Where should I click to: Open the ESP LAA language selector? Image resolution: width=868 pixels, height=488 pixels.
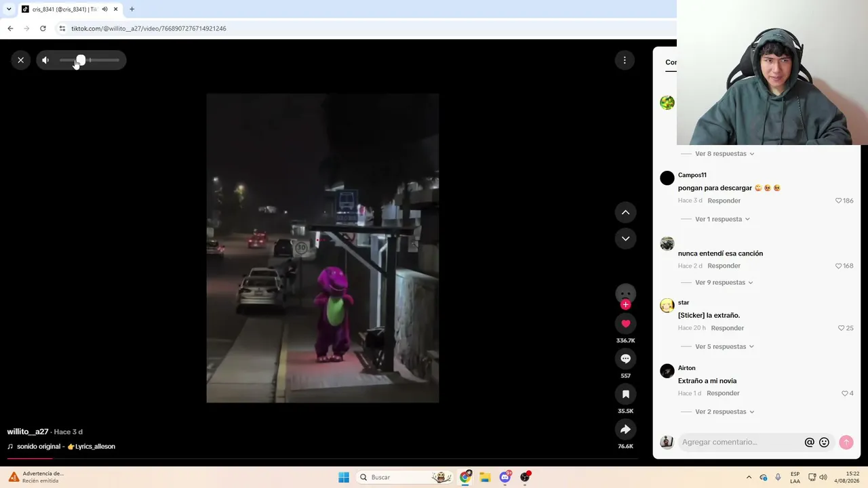[x=795, y=477]
